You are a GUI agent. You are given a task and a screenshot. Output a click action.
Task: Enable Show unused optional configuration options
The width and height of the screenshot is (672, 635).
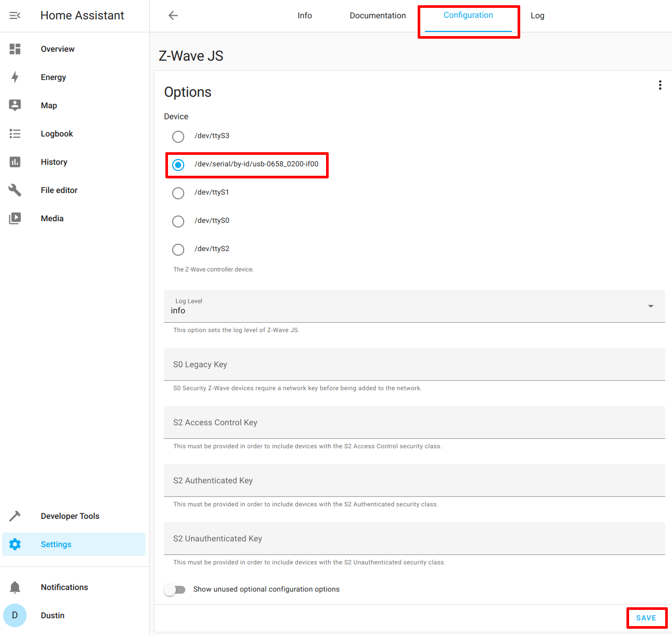pyautogui.click(x=175, y=589)
